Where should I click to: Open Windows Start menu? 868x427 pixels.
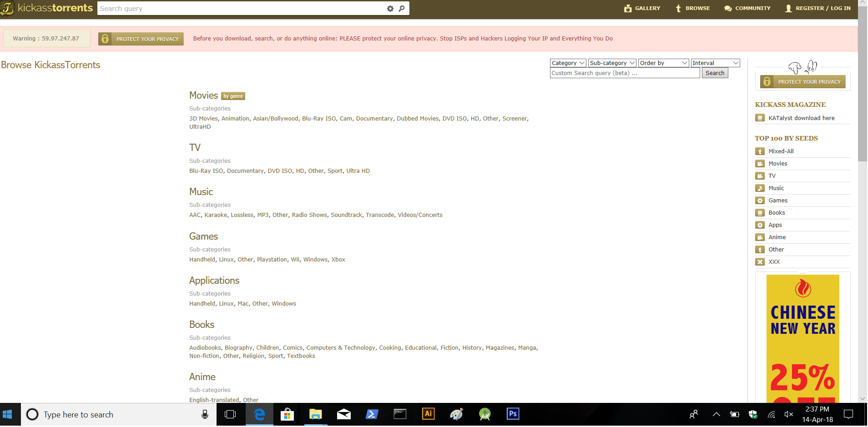pyautogui.click(x=7, y=415)
